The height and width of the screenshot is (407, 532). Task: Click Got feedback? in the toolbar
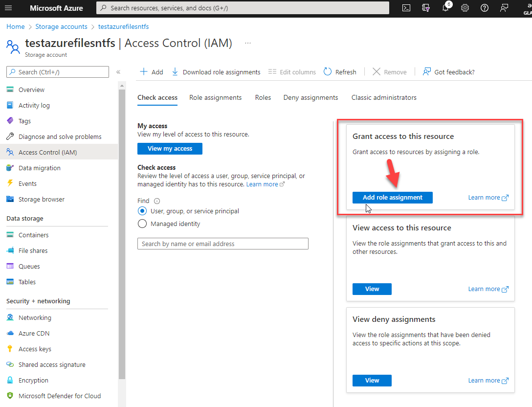[448, 72]
